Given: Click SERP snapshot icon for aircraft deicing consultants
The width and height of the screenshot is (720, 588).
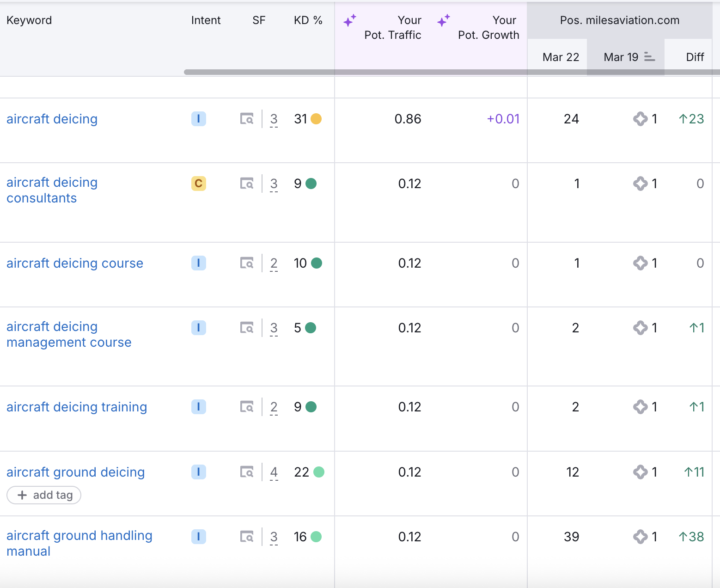Looking at the screenshot, I should 247,184.
